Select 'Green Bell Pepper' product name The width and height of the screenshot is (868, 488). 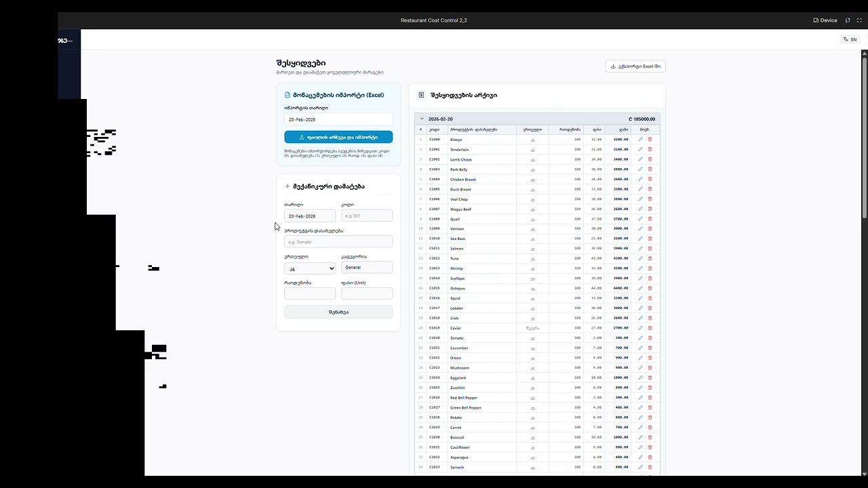coord(466,408)
